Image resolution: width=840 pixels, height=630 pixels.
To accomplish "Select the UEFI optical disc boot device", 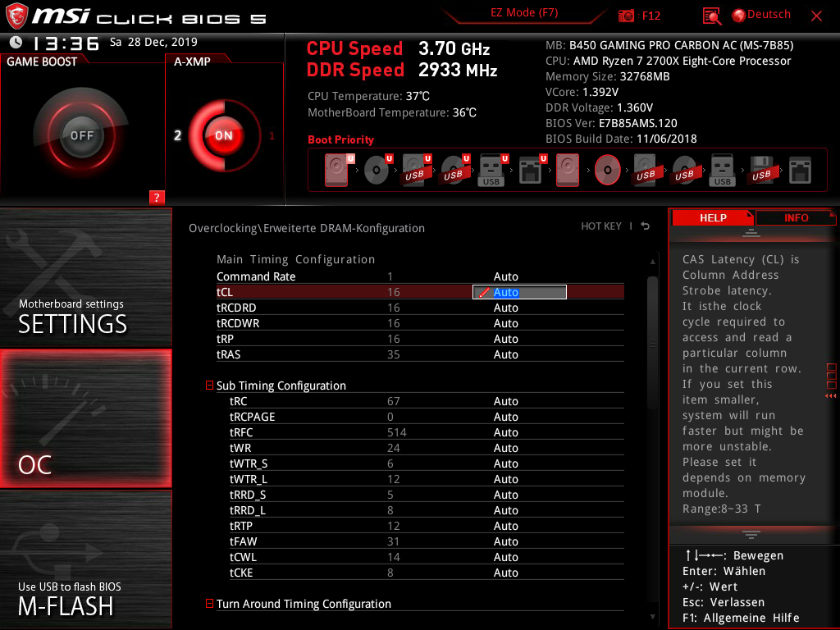I will click(377, 170).
